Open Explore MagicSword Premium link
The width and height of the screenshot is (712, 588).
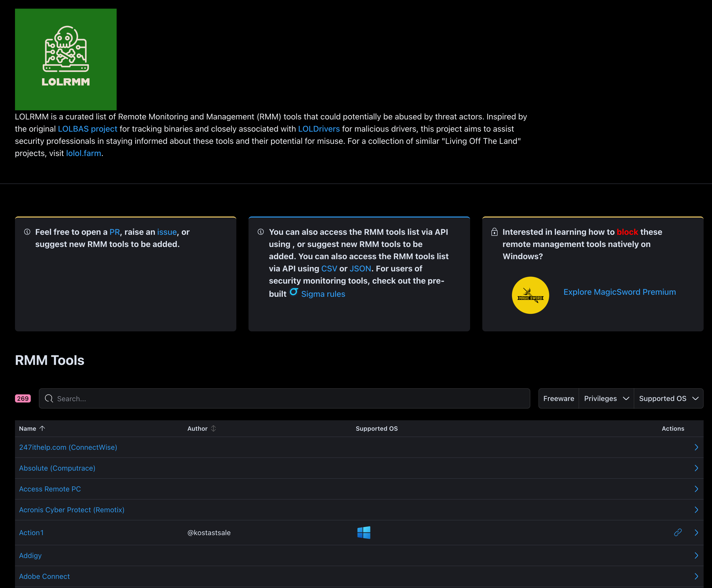coord(619,292)
